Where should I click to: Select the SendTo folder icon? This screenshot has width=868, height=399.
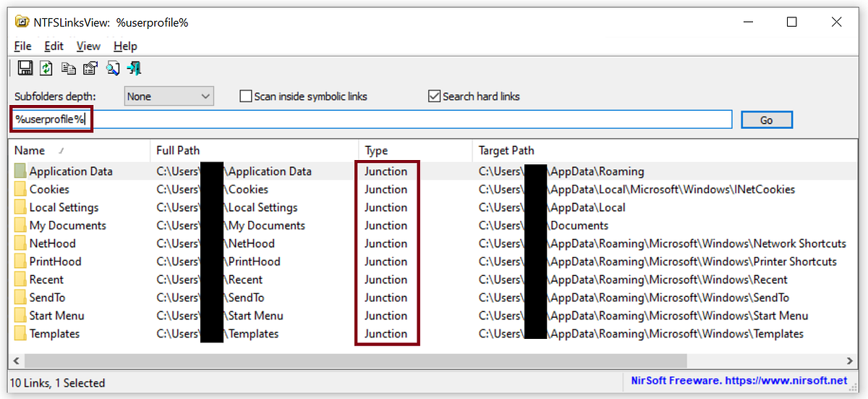(20, 298)
